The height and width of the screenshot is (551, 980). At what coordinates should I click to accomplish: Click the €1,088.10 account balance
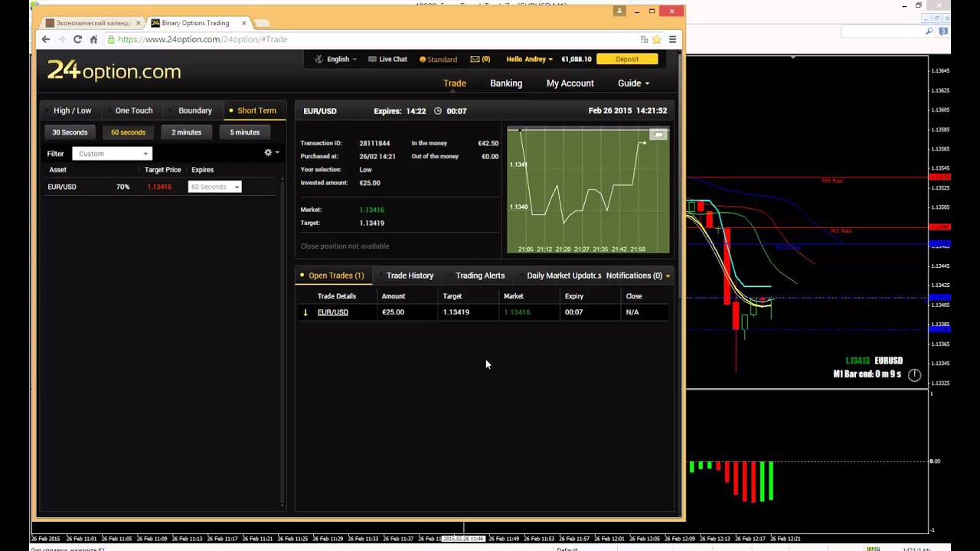coord(576,59)
